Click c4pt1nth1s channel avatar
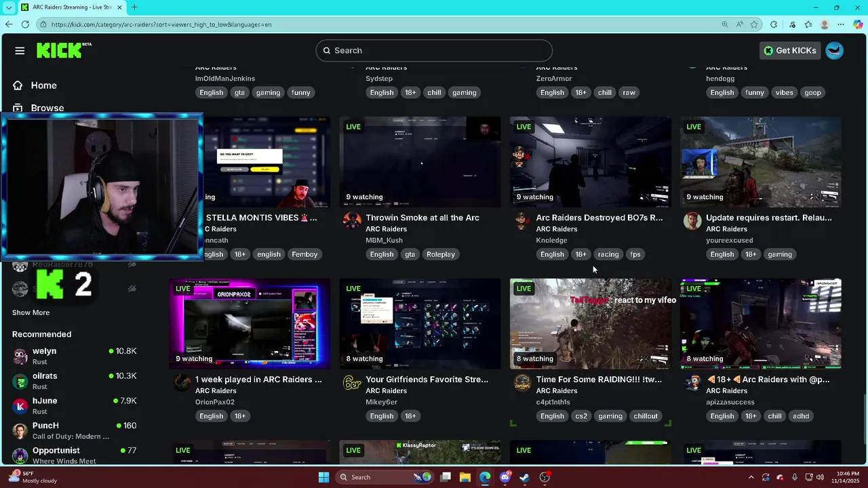This screenshot has height=488, width=868. (521, 383)
